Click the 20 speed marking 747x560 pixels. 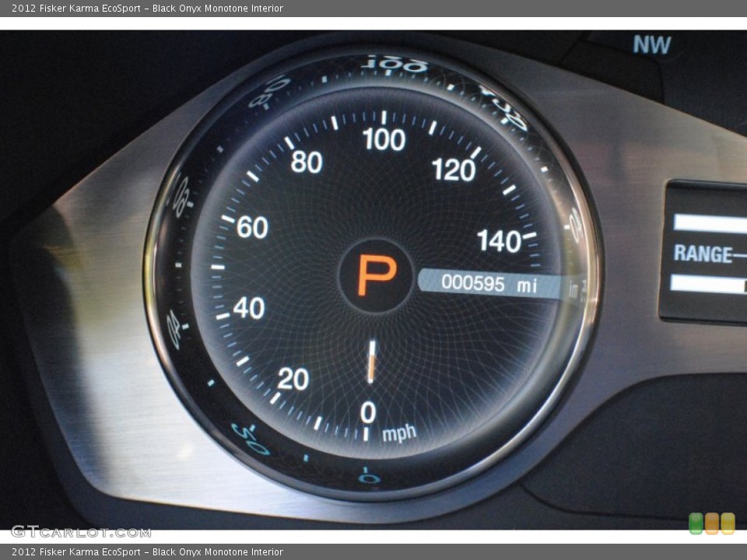293,379
